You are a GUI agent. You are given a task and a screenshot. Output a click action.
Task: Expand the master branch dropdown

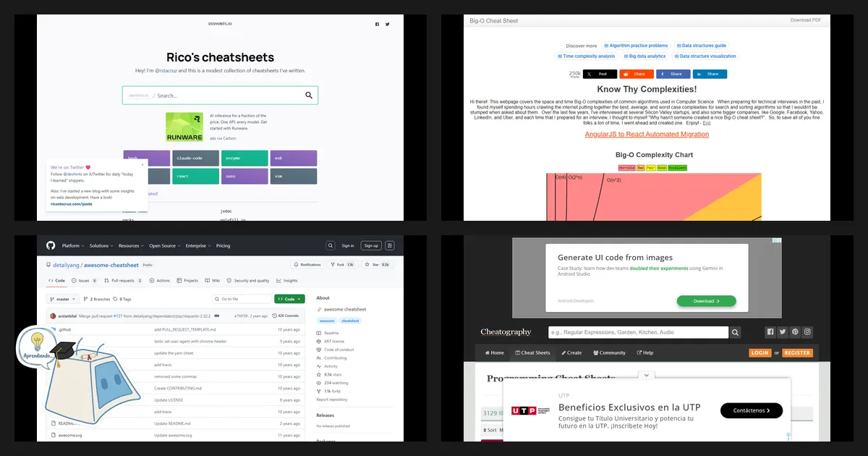(63, 299)
